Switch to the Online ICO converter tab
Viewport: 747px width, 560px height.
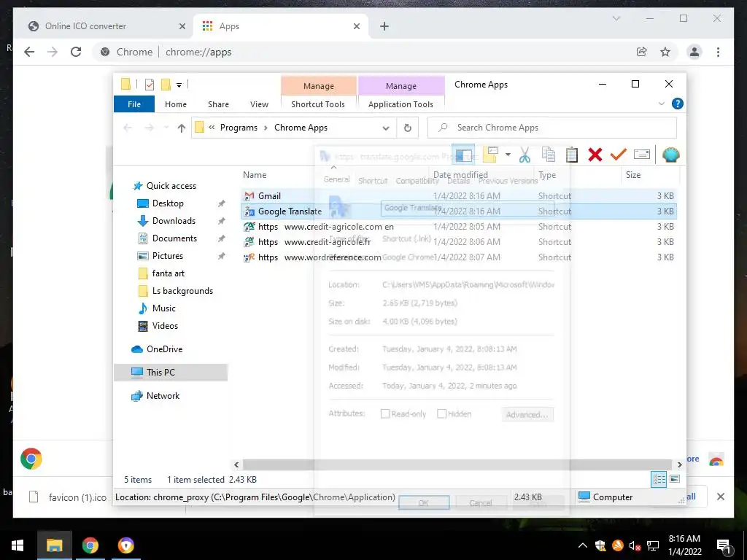point(102,26)
